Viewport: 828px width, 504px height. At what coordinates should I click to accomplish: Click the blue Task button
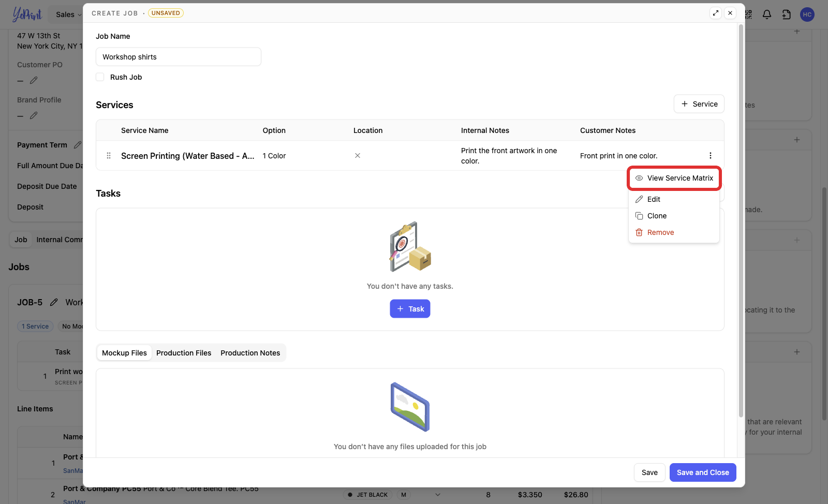pyautogui.click(x=410, y=309)
